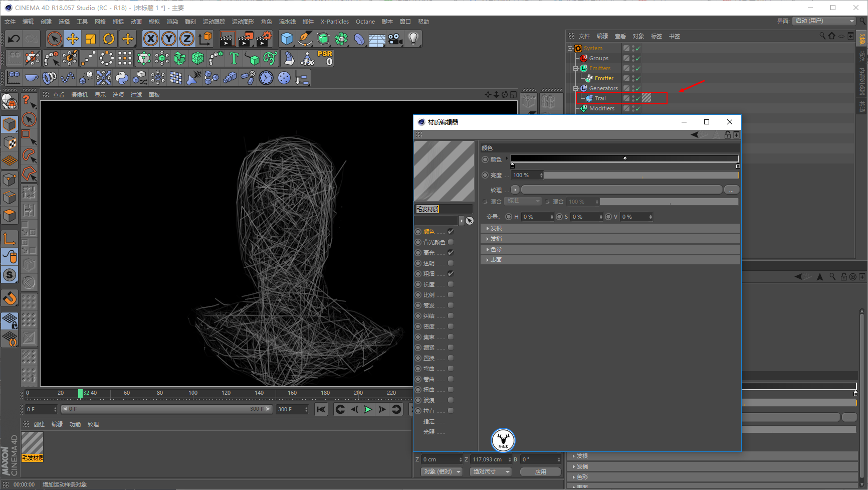Click the eyedropper cursor icon in material editor
868x490 pixels.
[470, 221]
